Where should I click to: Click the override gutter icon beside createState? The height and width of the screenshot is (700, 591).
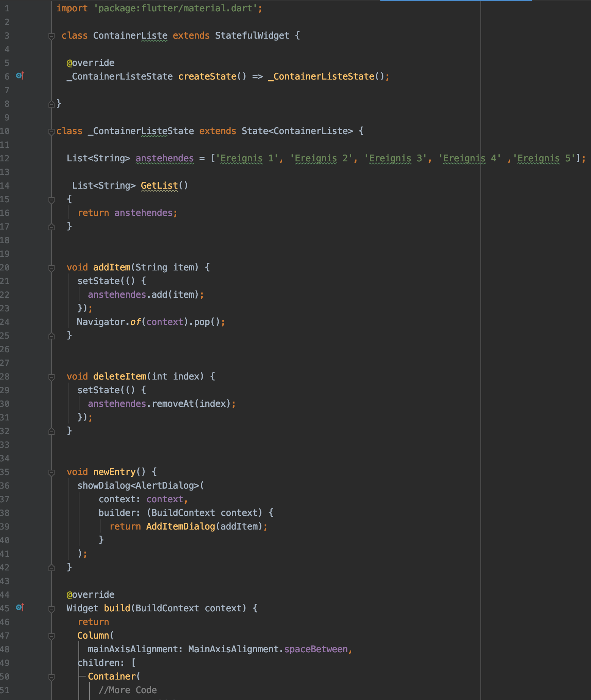tap(20, 76)
